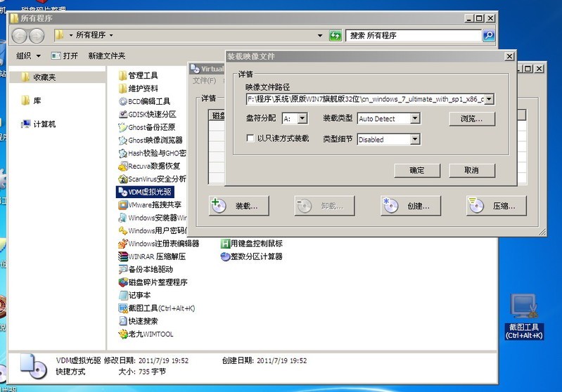Open the 文件(F) menu in Virtual window

[x=204, y=81]
